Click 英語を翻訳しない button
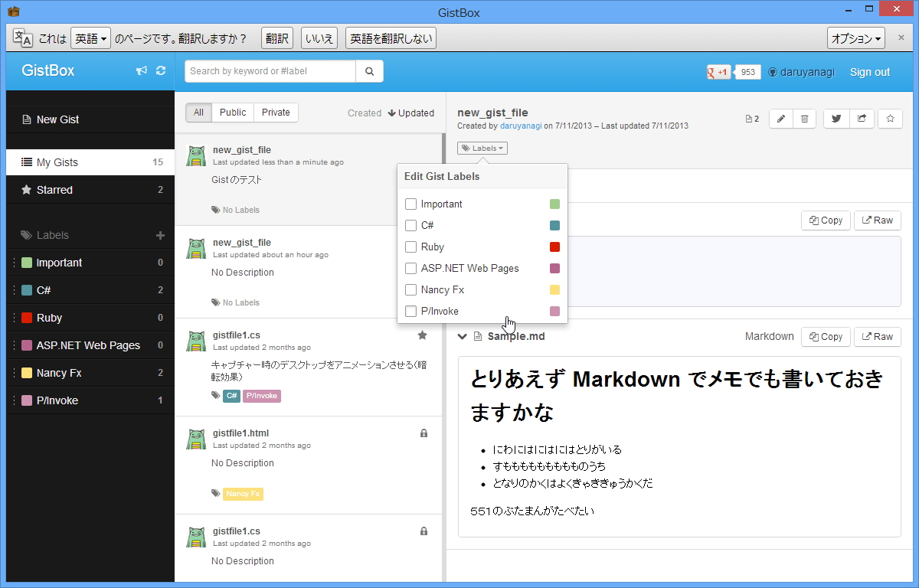 pyautogui.click(x=391, y=38)
